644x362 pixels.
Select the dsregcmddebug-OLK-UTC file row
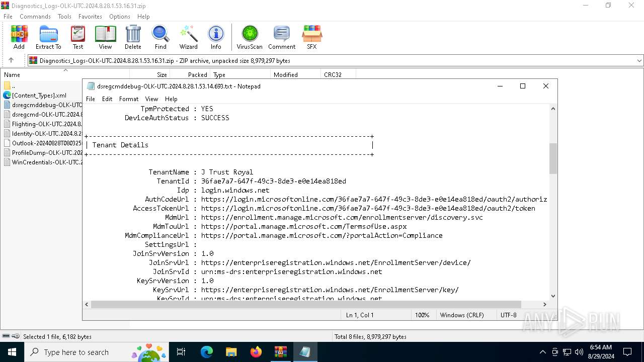(x=42, y=105)
